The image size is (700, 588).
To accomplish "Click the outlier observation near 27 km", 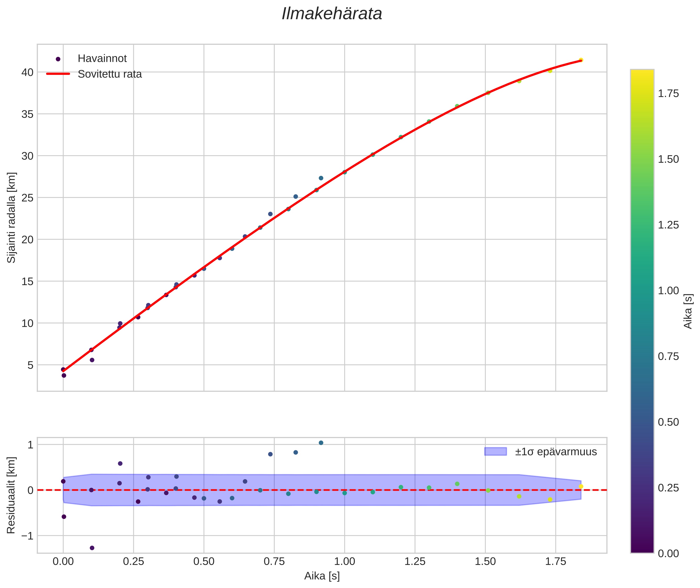I will [x=321, y=178].
